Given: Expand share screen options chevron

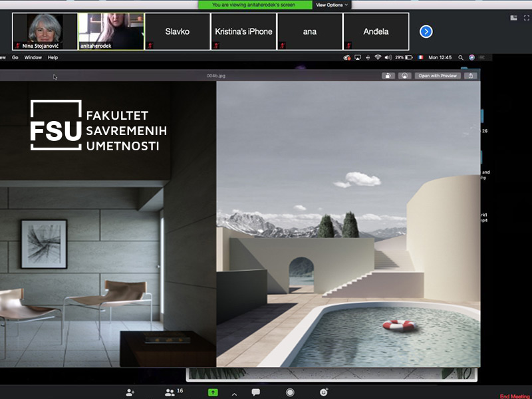Looking at the screenshot, I should pos(233,394).
